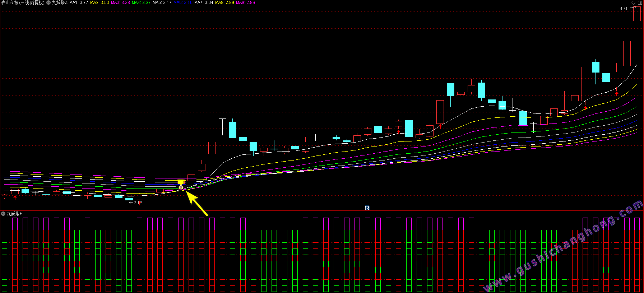This screenshot has width=644, height=293.
Task: Click the MA4: 3.27 value
Action: click(141, 3)
